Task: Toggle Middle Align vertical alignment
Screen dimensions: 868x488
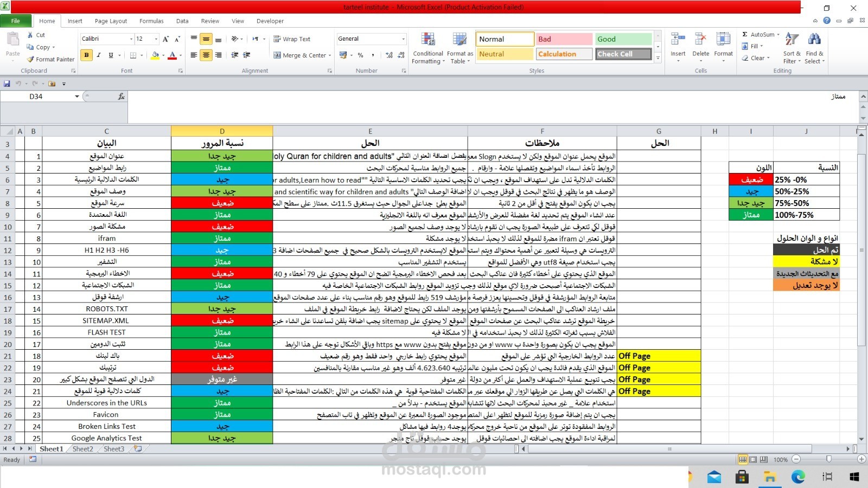Action: (206, 39)
